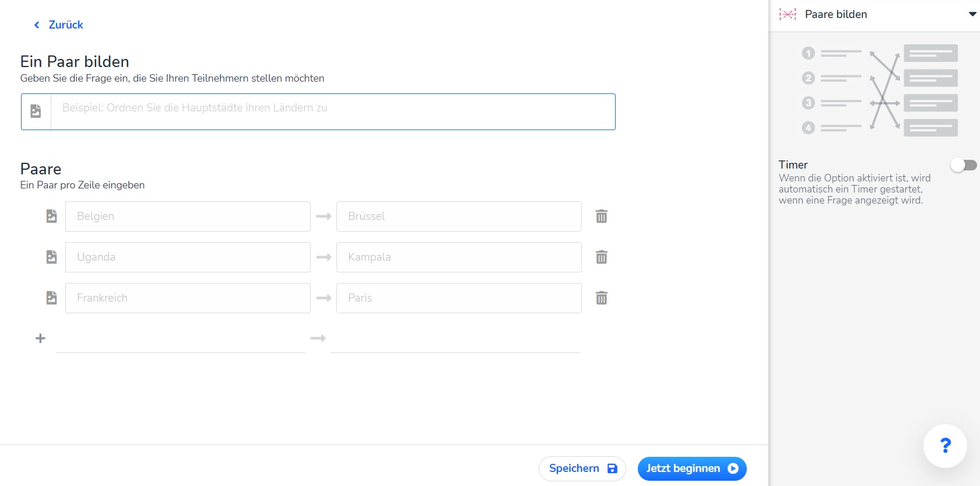Remove the Frankreich–Paris pair
The image size is (980, 486).
pyautogui.click(x=602, y=298)
